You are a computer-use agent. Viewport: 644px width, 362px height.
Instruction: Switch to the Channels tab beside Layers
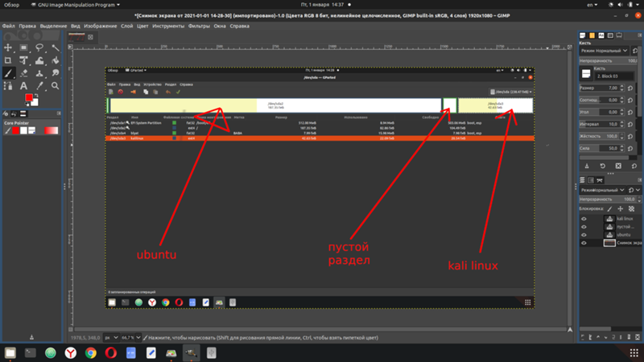[x=591, y=180]
